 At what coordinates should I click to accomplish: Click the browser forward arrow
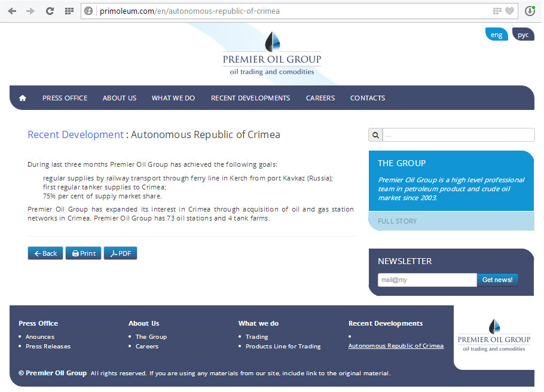tap(30, 11)
